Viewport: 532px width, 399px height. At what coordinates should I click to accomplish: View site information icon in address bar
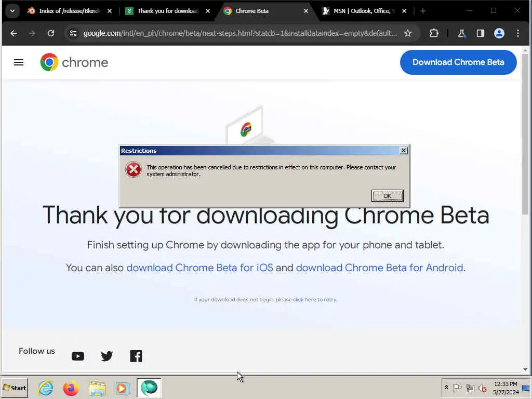[73, 33]
